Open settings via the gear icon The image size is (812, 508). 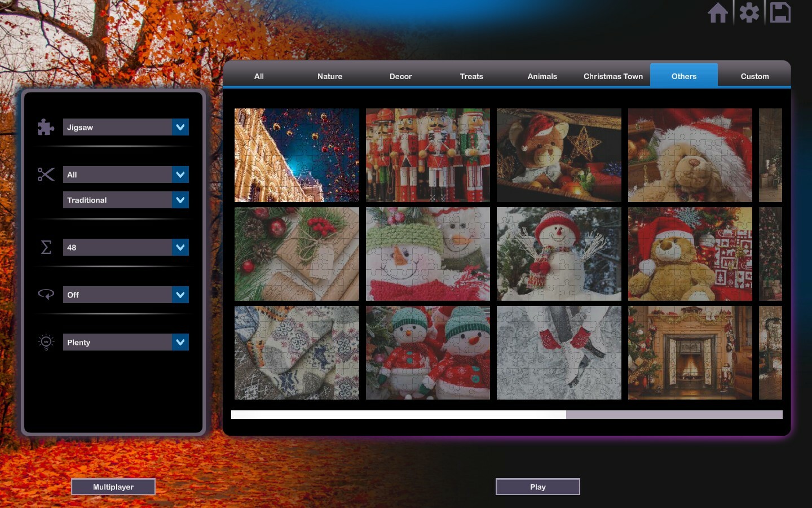click(x=749, y=12)
